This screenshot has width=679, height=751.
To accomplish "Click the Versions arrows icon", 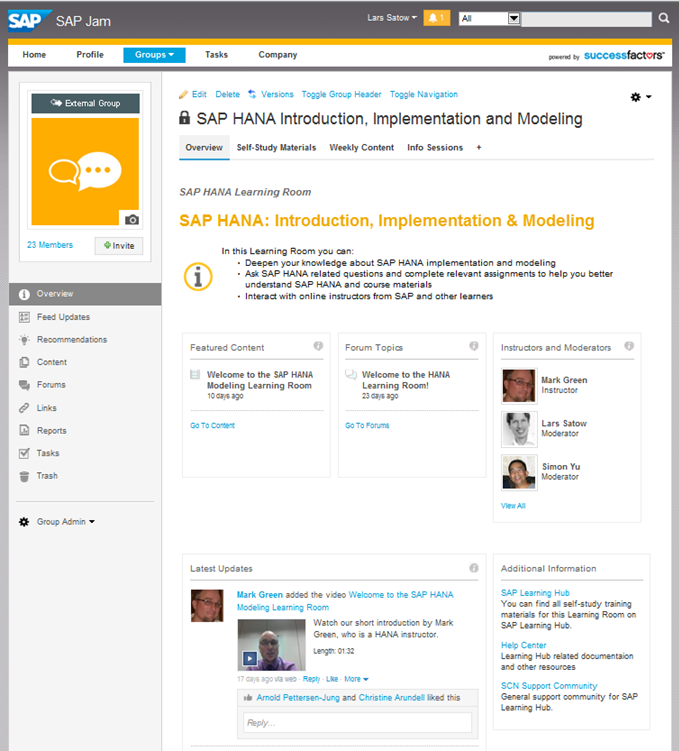I will tap(252, 94).
